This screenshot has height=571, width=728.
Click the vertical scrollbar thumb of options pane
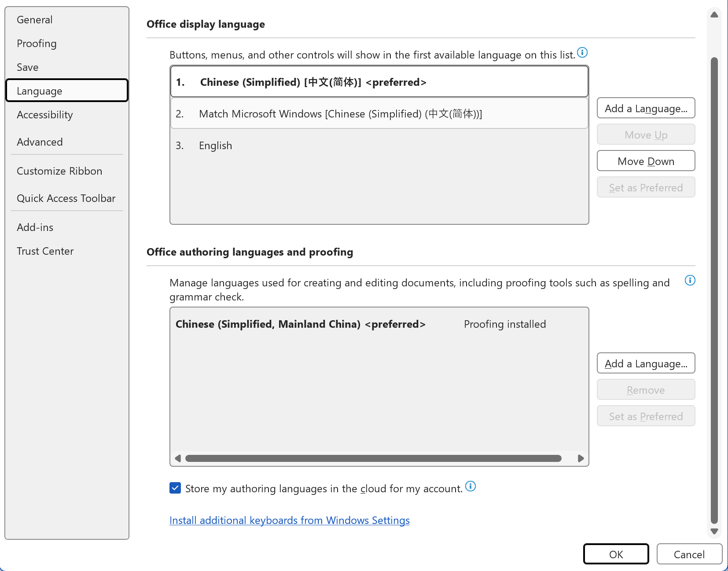714,290
